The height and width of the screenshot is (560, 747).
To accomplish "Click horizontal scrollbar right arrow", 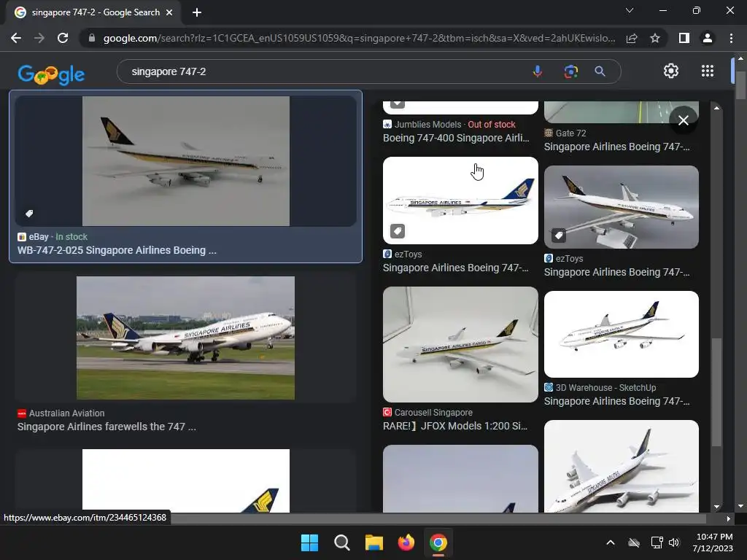I will (729, 518).
